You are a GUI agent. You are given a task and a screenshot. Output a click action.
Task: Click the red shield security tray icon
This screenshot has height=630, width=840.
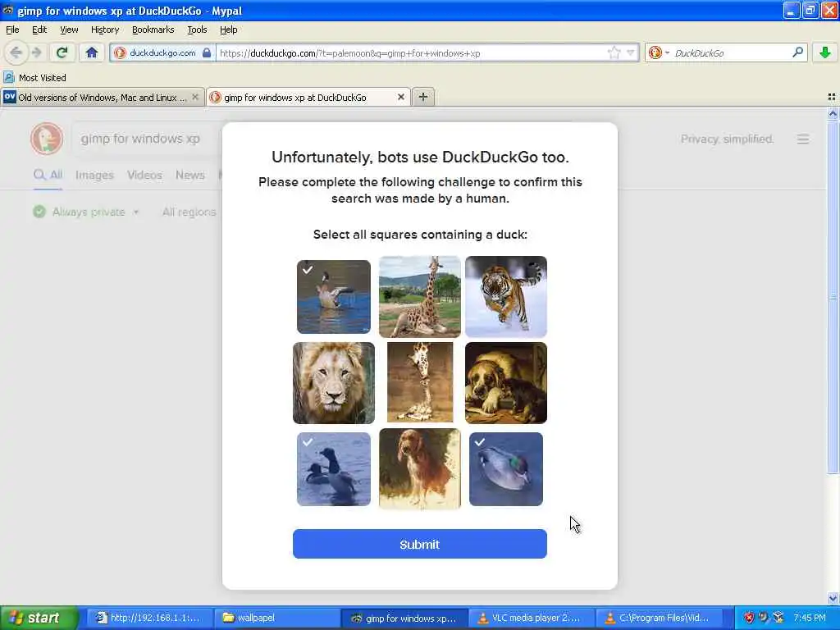[x=749, y=618]
